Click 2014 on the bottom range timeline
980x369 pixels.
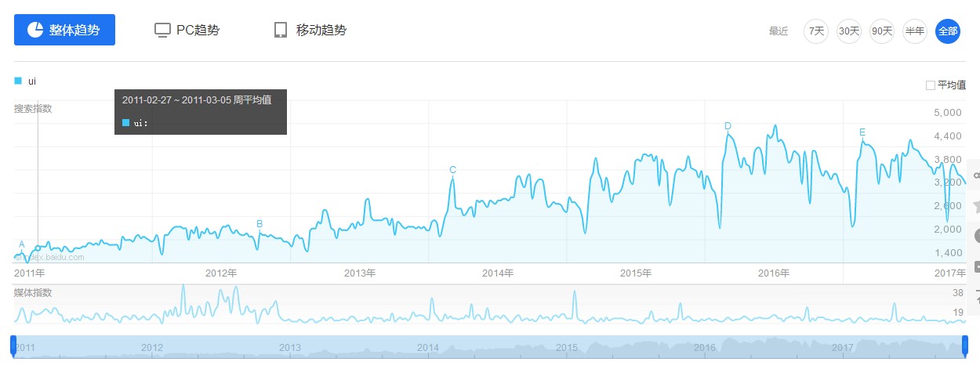[428, 348]
